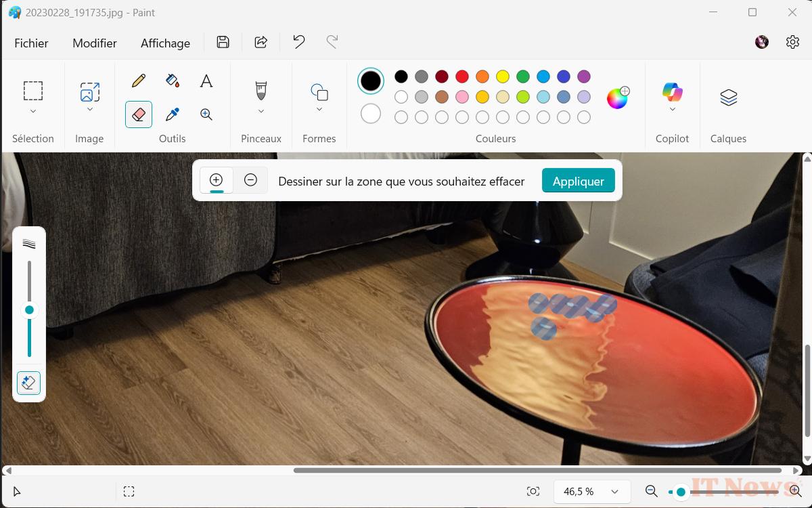
Task: Click the Image tools icon
Action: coord(90,92)
